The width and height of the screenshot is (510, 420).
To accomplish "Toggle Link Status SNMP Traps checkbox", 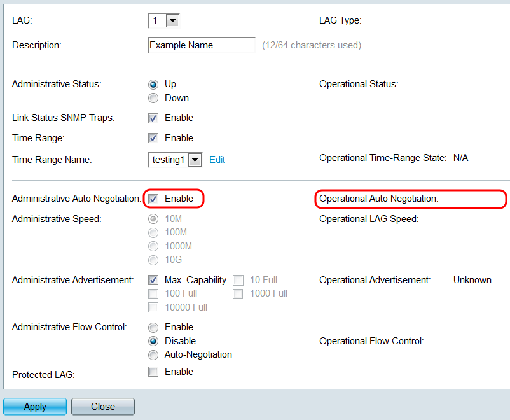I will coord(153,118).
